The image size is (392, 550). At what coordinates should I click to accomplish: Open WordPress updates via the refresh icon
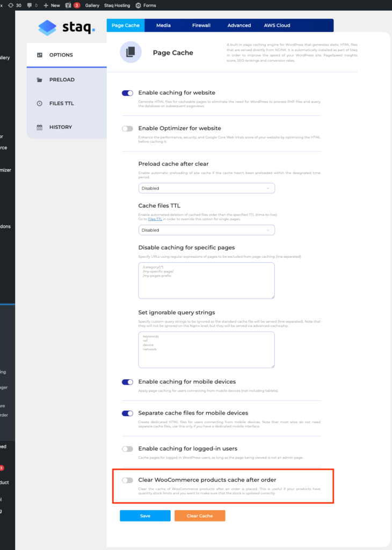click(10, 5)
